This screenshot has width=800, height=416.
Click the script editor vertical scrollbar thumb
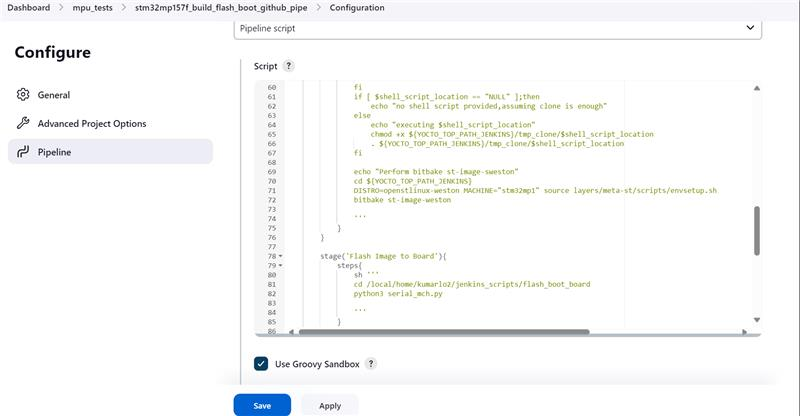tap(756, 230)
